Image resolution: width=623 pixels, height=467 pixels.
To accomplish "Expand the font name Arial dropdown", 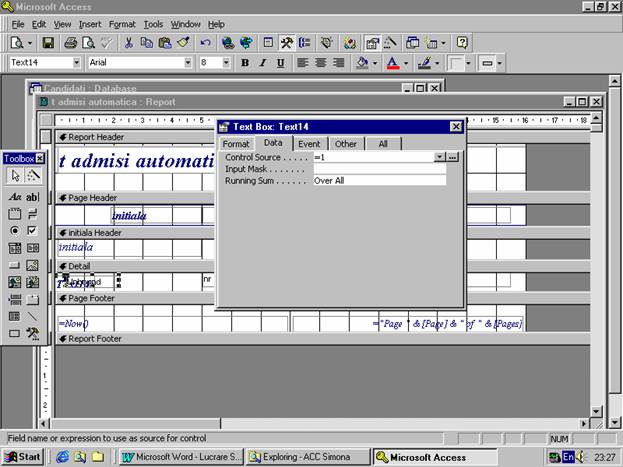I will click(187, 63).
